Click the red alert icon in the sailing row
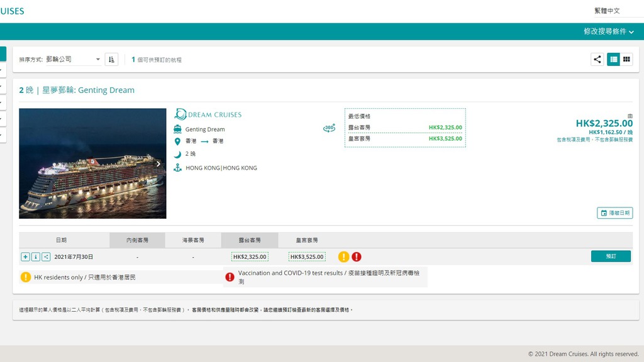 pos(357,257)
